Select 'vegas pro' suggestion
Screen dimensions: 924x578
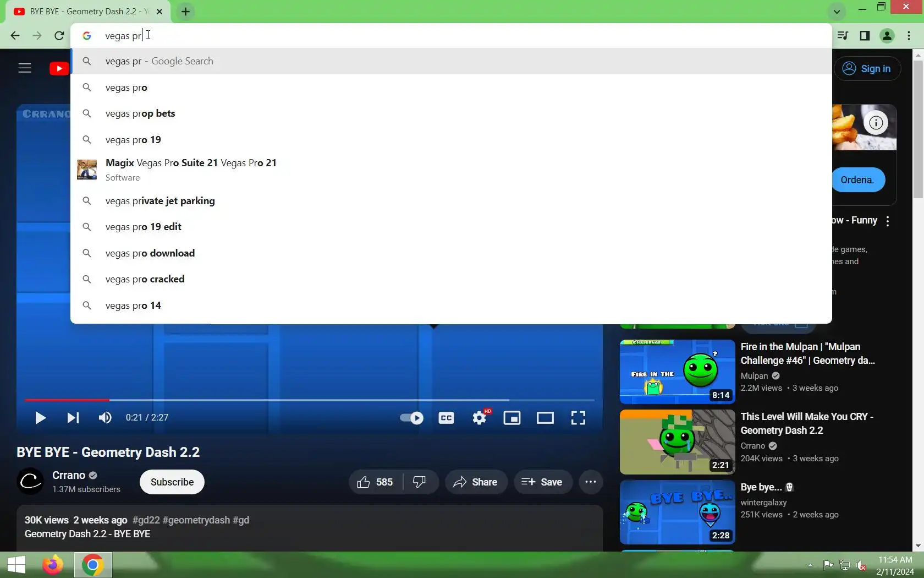coord(451,88)
